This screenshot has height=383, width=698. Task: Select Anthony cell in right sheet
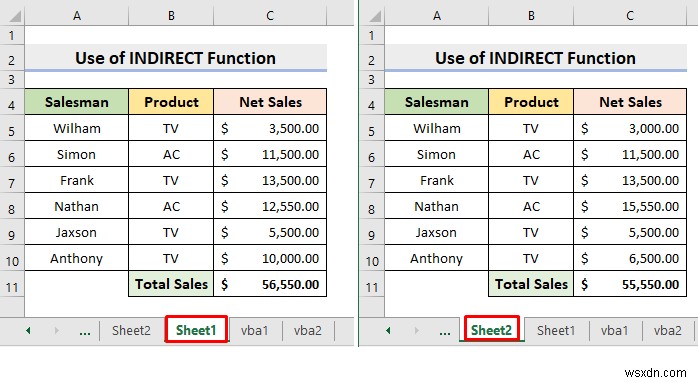click(x=437, y=258)
